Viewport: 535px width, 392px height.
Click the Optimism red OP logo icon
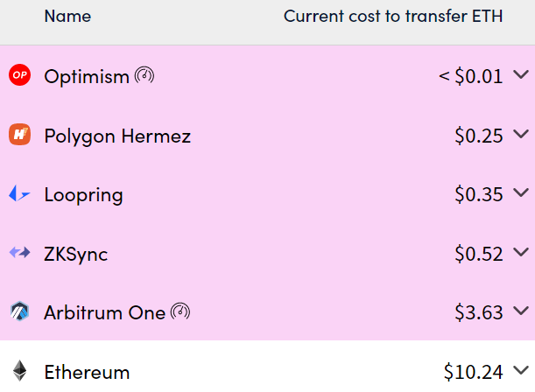pyautogui.click(x=19, y=76)
